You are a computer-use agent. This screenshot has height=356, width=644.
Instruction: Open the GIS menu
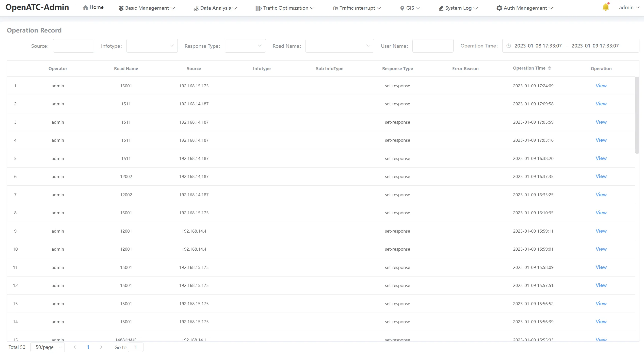(x=410, y=8)
